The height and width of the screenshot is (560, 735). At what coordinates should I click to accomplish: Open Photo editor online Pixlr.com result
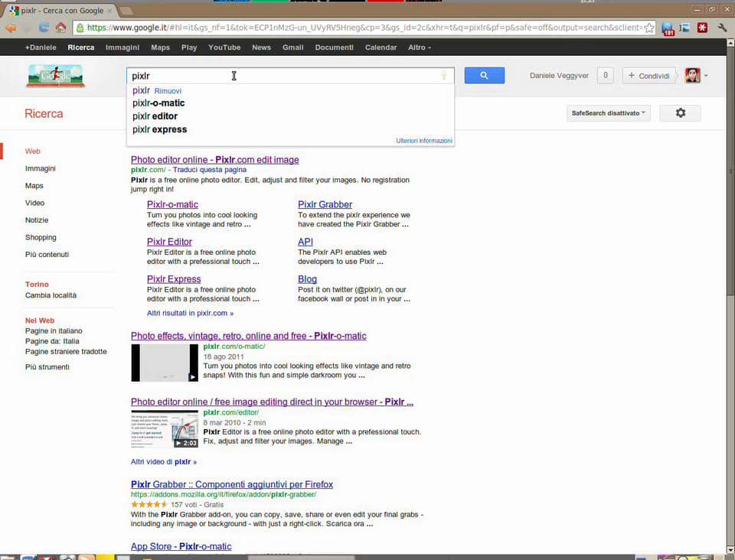214,160
